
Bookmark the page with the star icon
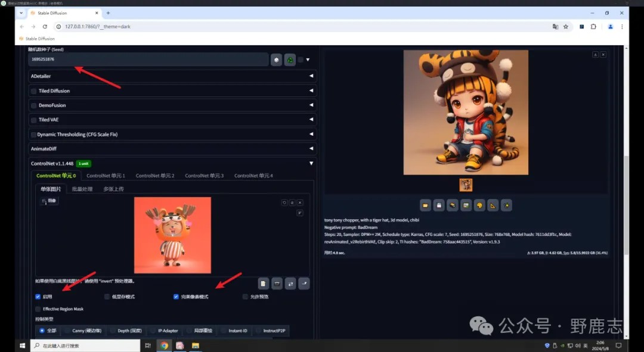(x=565, y=27)
